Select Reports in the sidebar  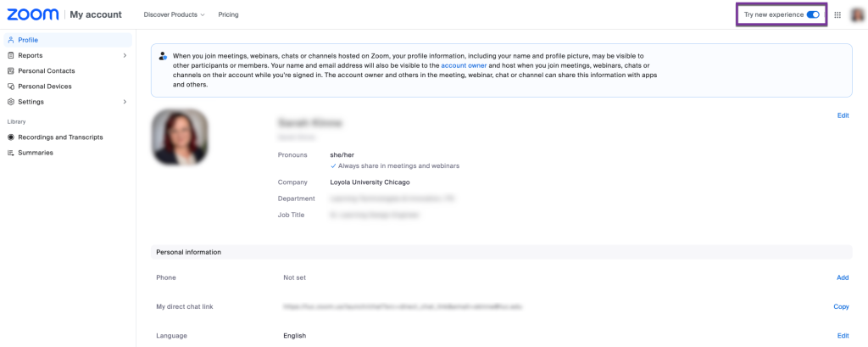point(68,55)
